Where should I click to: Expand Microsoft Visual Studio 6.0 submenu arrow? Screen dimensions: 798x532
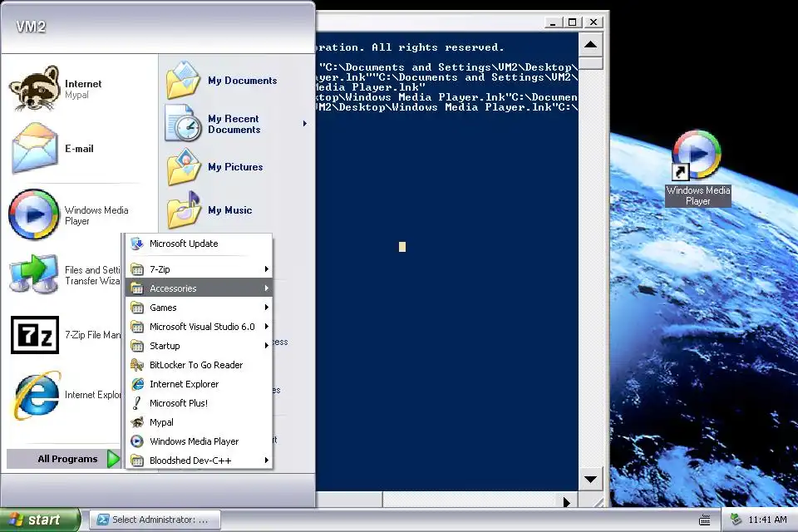[x=266, y=327]
